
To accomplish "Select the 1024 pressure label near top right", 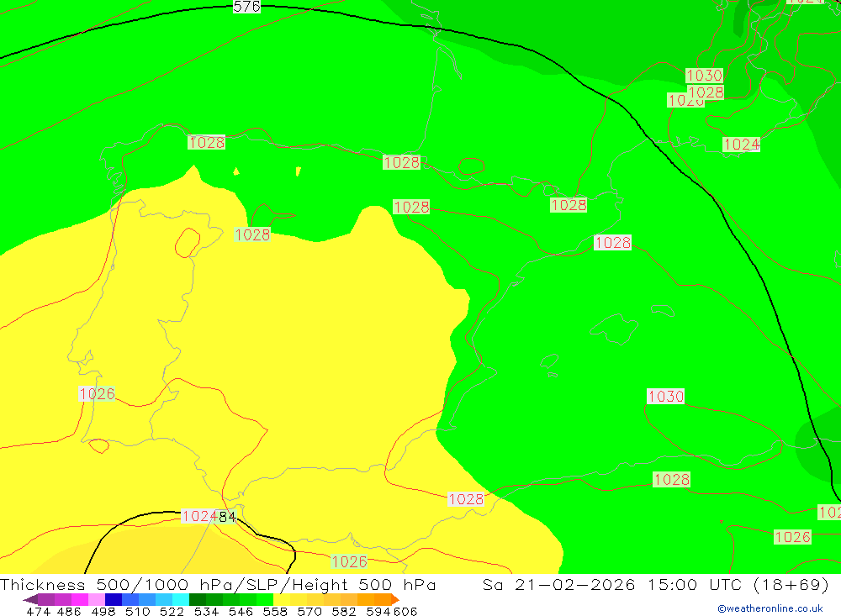I will [741, 145].
